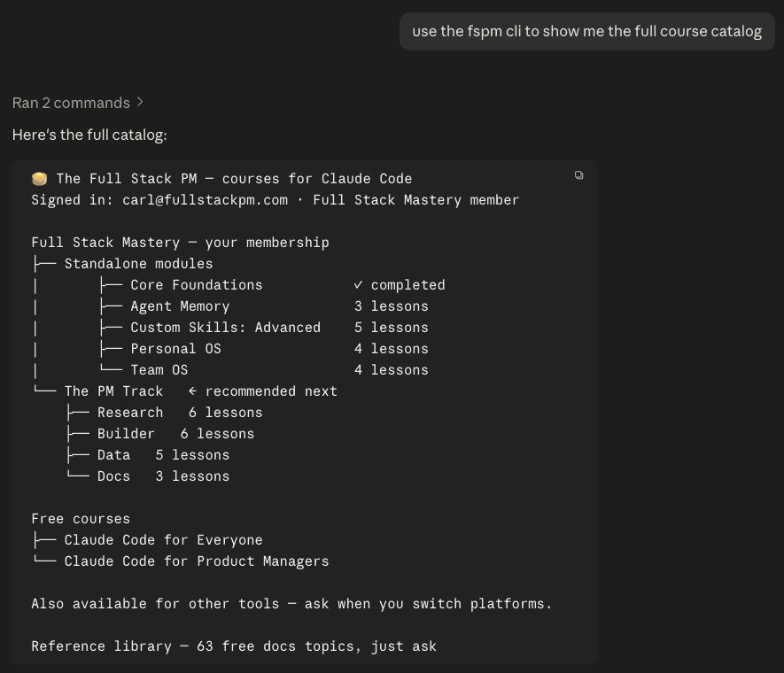Click the pancake emoji in the catalog header

(x=40, y=178)
